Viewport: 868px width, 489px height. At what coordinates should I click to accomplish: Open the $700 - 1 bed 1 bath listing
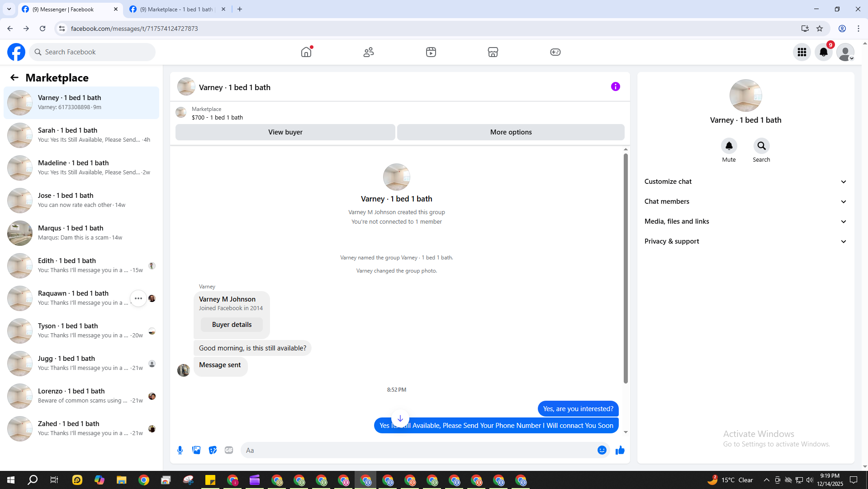coord(217,117)
